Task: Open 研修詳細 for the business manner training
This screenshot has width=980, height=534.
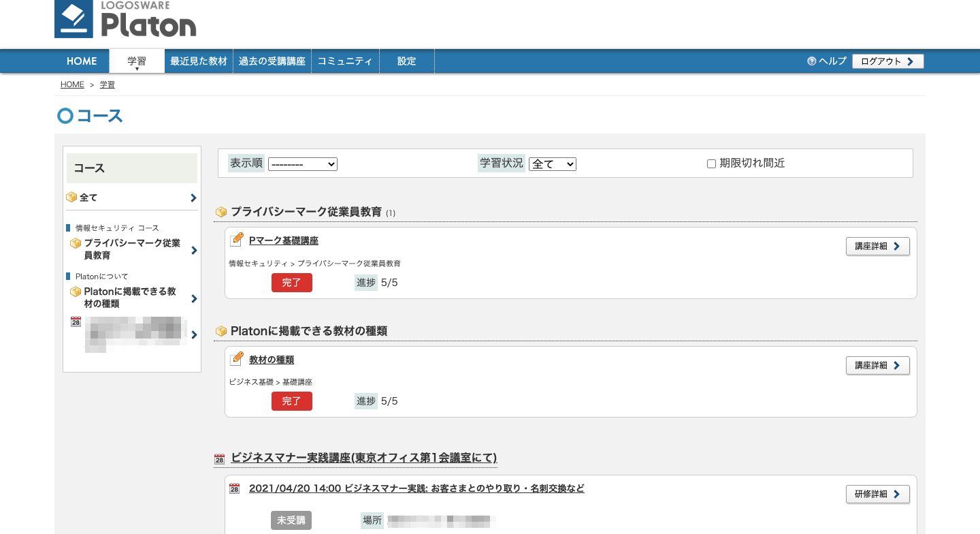Action: coord(877,494)
